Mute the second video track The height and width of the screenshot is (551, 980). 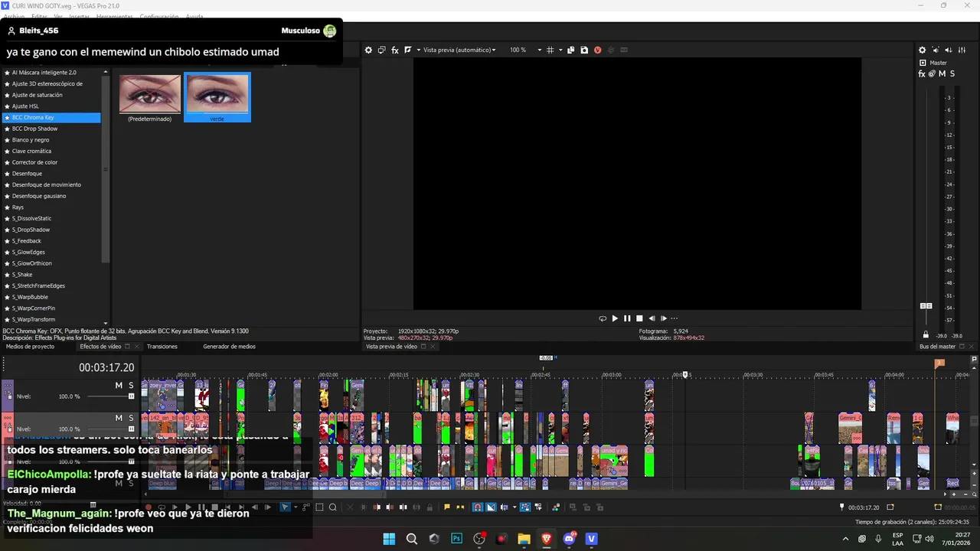(119, 418)
